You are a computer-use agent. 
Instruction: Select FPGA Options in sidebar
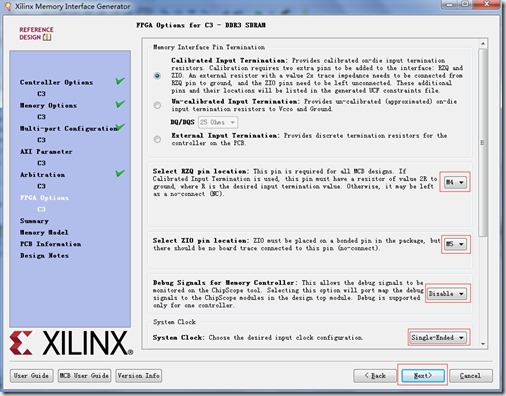click(x=44, y=198)
